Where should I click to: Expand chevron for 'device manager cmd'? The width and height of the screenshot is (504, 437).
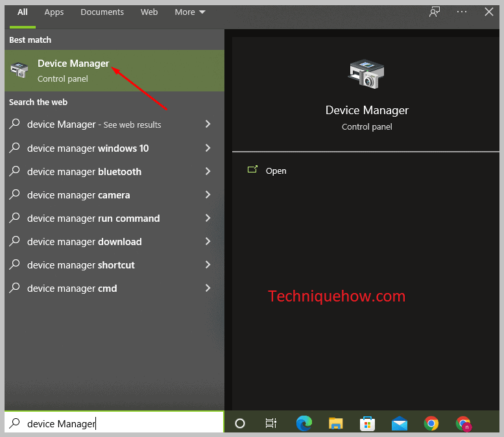pos(208,288)
